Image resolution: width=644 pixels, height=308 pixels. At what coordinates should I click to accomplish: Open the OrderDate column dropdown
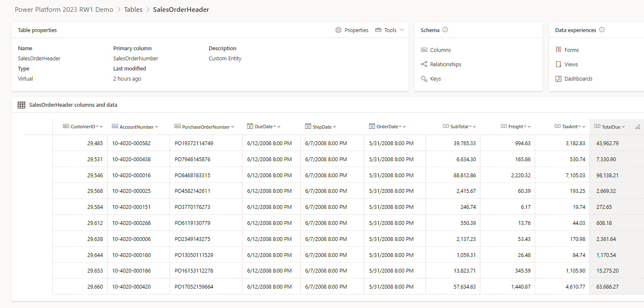(404, 127)
